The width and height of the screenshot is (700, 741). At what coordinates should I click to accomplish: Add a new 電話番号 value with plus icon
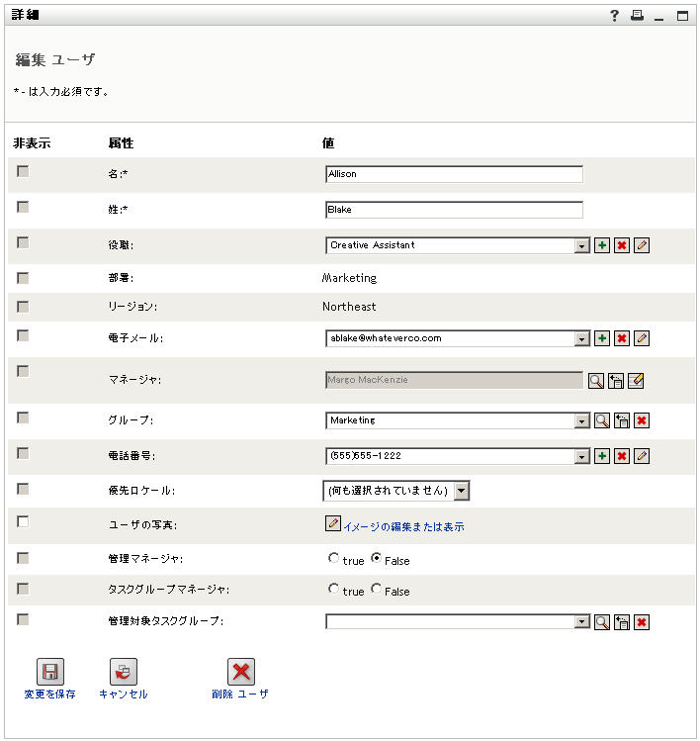(x=602, y=456)
